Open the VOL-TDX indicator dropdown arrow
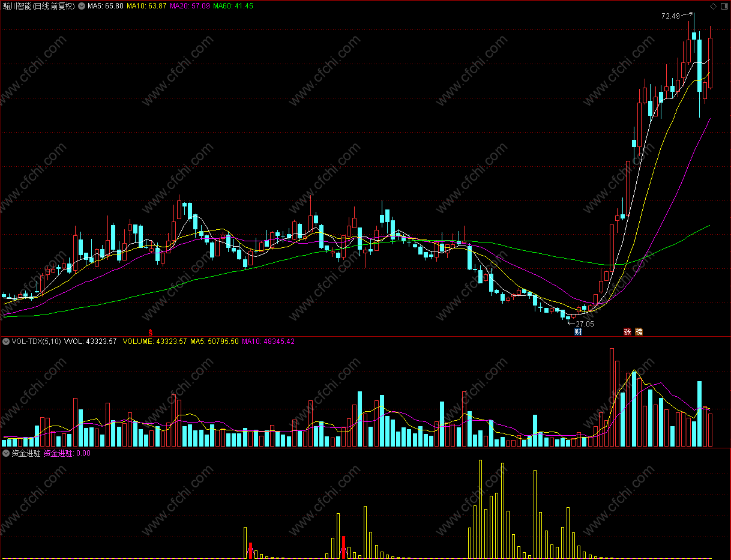 tap(6, 342)
